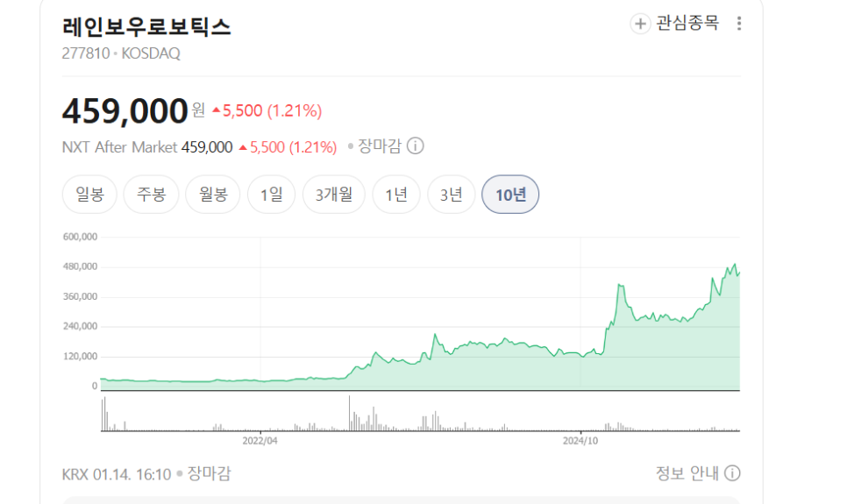Open the three-dot more options menu
847x504 pixels.
click(739, 24)
